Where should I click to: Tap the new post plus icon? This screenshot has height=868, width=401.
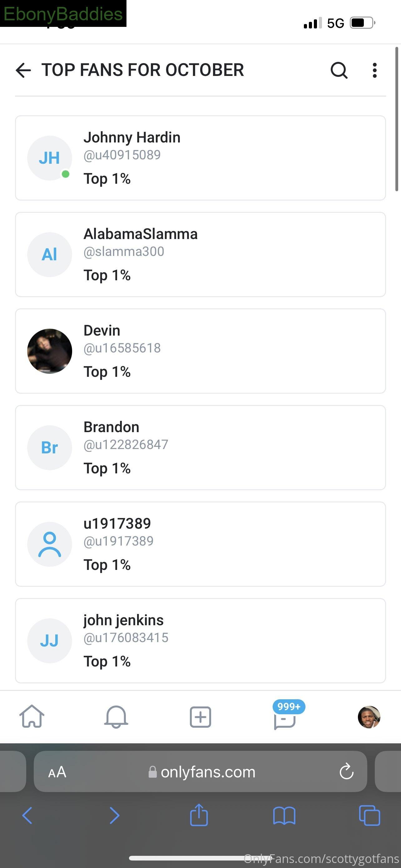click(200, 717)
